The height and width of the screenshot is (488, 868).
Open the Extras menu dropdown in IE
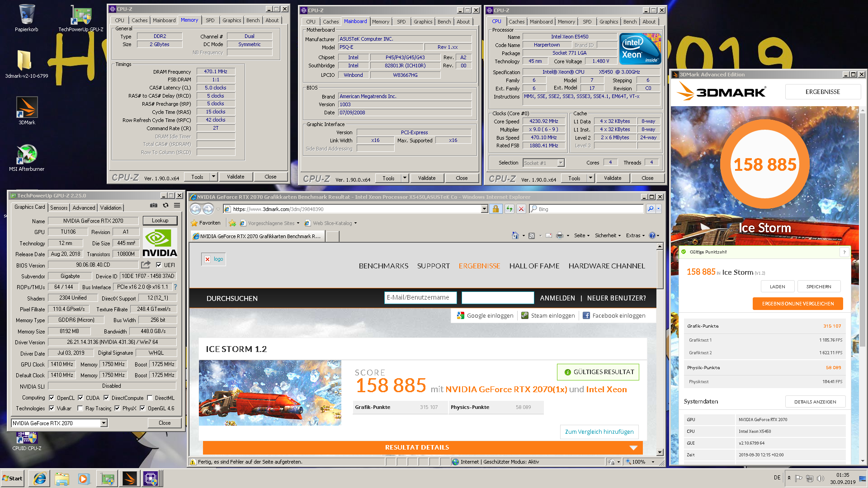tap(635, 235)
